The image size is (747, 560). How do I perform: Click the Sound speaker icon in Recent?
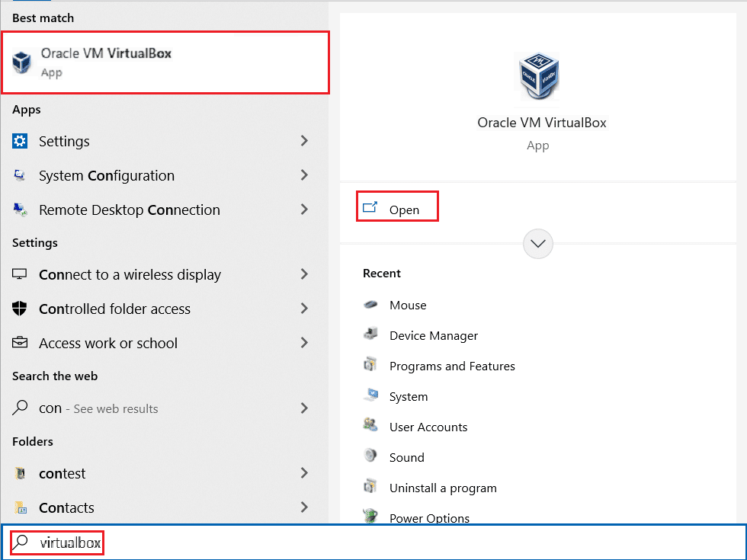tap(370, 456)
